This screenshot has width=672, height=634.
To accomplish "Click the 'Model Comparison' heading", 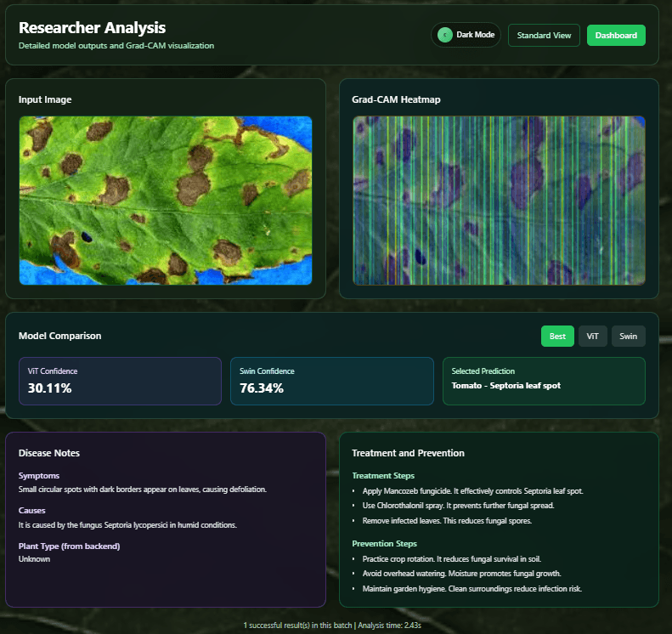I will coord(60,336).
